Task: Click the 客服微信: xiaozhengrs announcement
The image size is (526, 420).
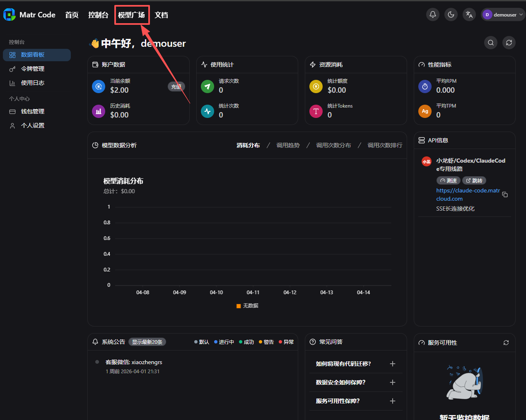Action: click(x=134, y=362)
